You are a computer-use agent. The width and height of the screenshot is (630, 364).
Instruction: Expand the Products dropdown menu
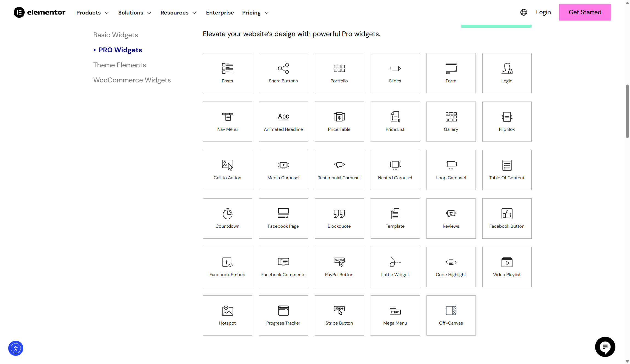click(92, 13)
